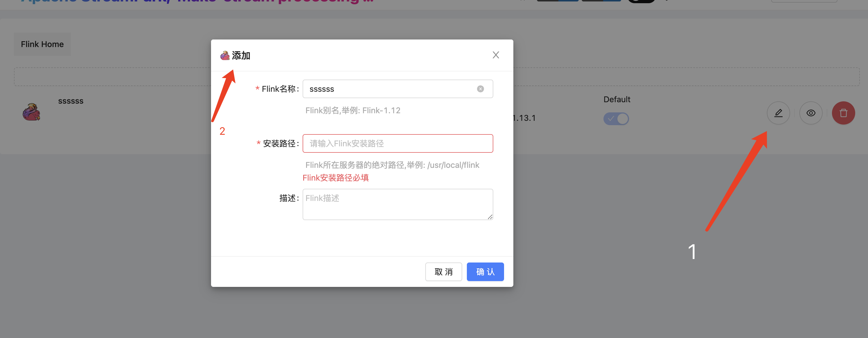Select the ssssss entry name
868x338 pixels.
coord(71,101)
